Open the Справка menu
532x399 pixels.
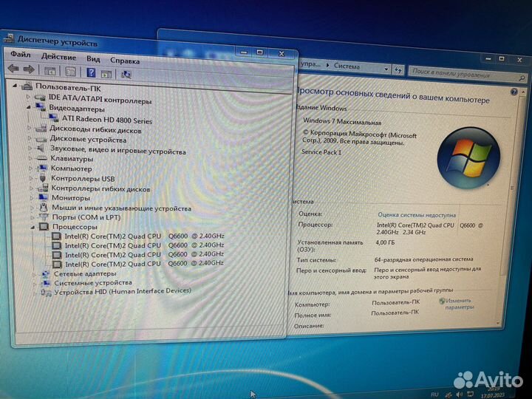click(125, 61)
